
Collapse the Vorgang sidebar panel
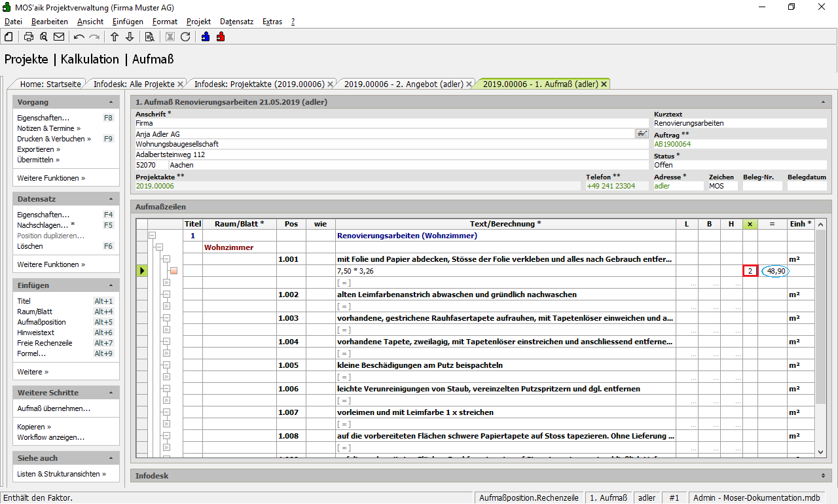click(111, 103)
